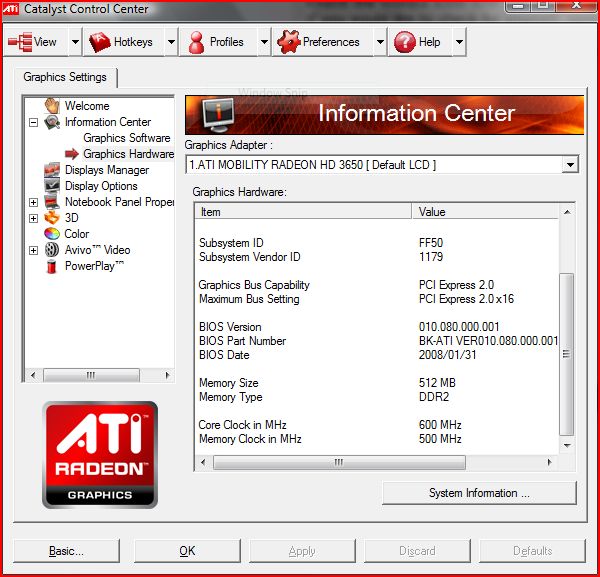Click the Avivo Video film reel icon

tap(52, 250)
